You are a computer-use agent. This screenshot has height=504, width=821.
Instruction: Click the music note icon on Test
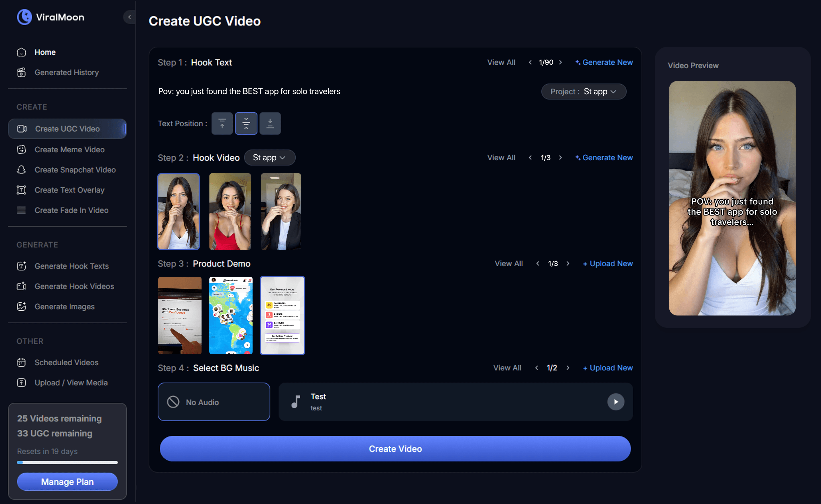pyautogui.click(x=296, y=402)
